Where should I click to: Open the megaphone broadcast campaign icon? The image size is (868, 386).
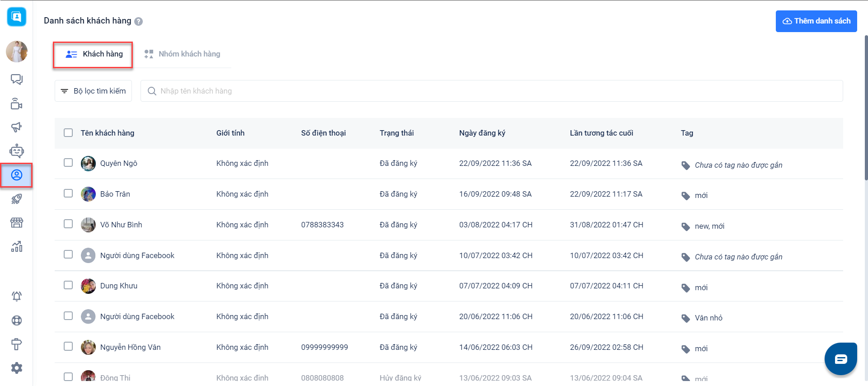[x=17, y=127]
